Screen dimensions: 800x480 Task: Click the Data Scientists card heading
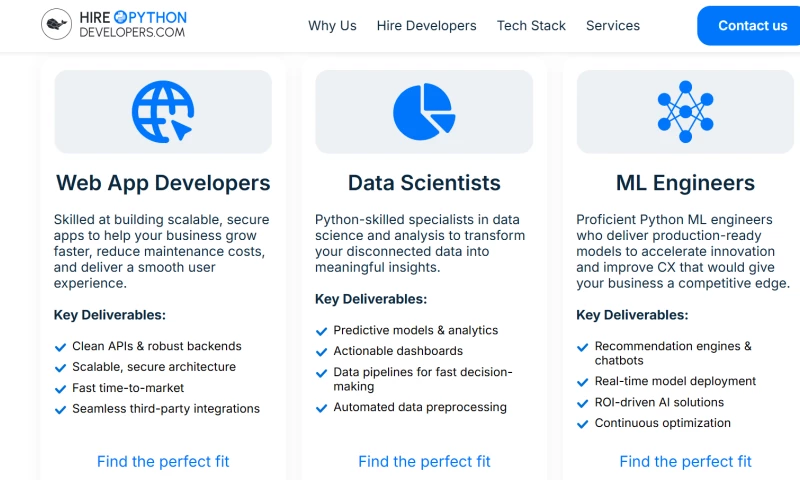click(424, 183)
